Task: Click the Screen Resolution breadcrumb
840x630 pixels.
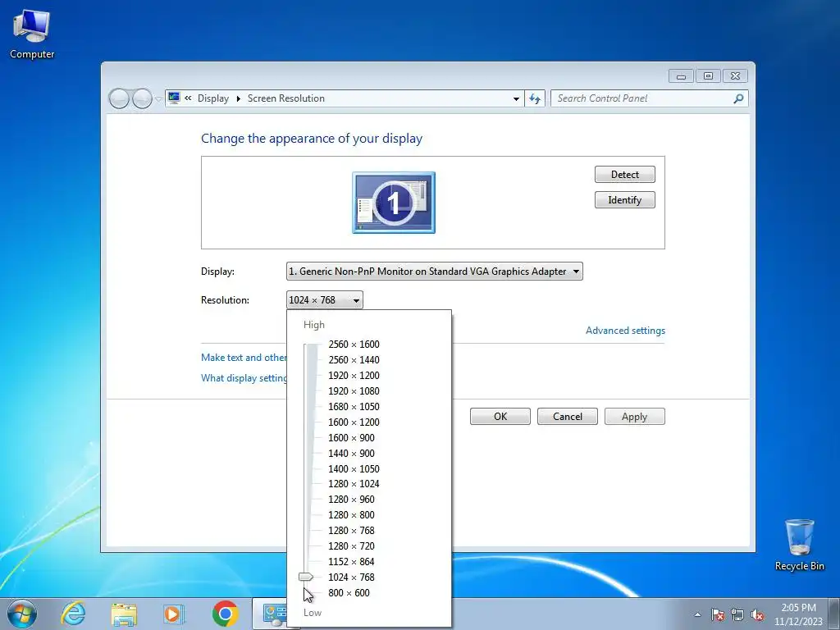Action: [x=286, y=98]
